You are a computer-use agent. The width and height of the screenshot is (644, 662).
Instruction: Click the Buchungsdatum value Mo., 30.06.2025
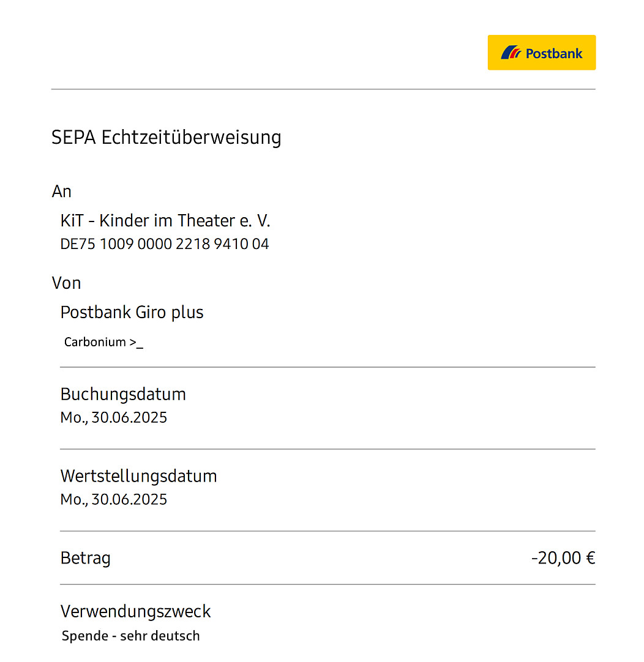point(114,417)
